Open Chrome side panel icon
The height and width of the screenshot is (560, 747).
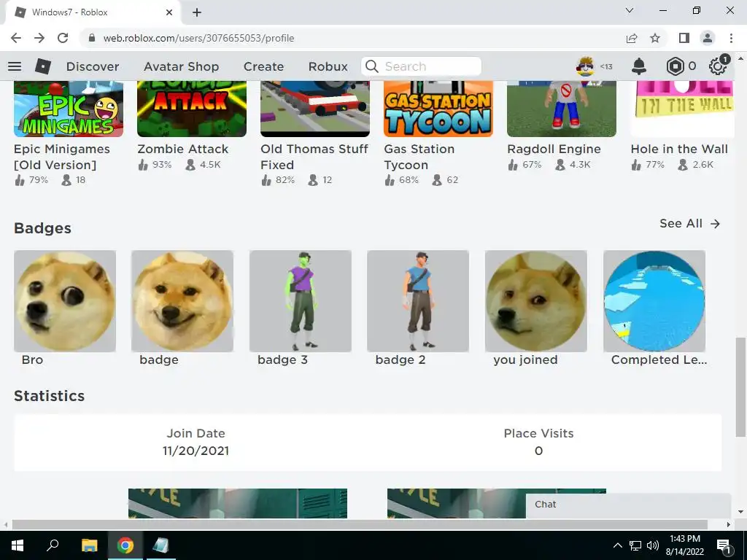point(684,38)
